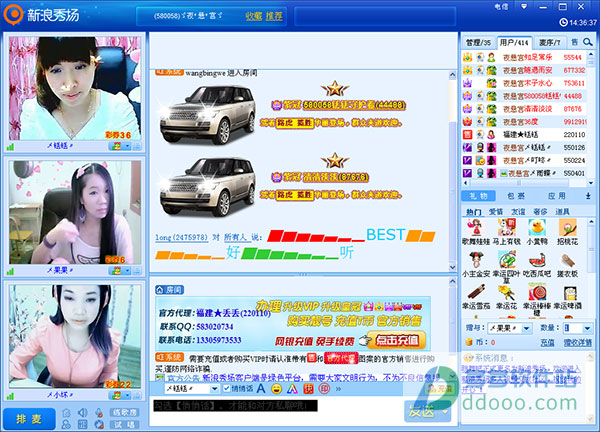
Task: Open the 道具 gift category
Action: (562, 212)
